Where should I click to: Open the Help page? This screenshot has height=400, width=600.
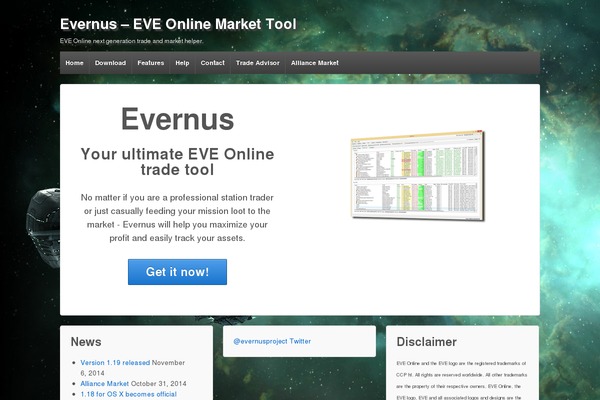coord(182,63)
